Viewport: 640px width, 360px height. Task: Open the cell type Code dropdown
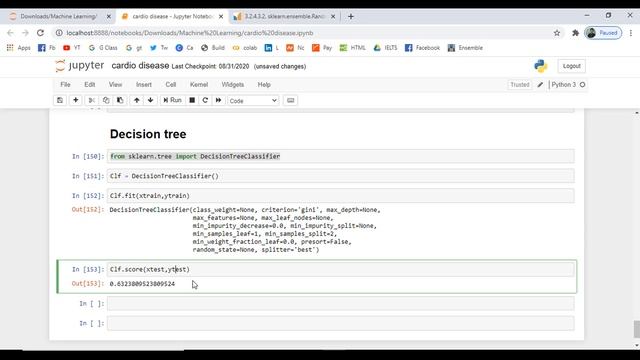pos(253,101)
